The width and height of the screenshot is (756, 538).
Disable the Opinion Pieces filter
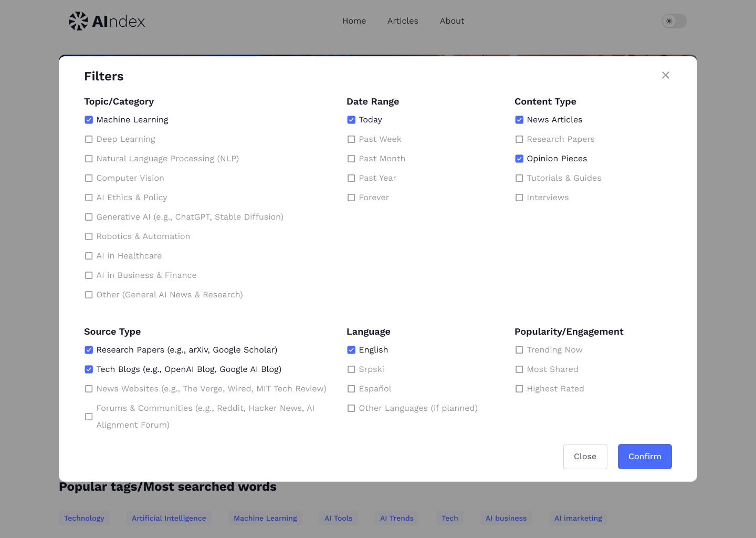(x=519, y=158)
